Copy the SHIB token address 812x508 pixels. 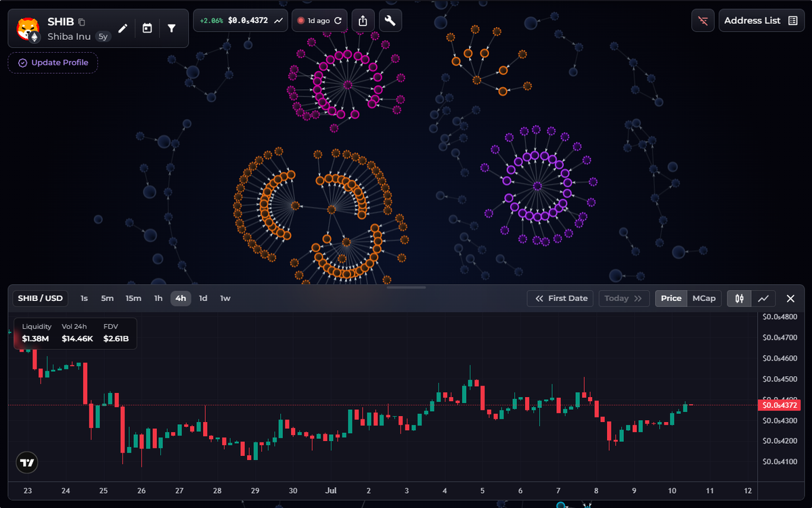point(82,22)
